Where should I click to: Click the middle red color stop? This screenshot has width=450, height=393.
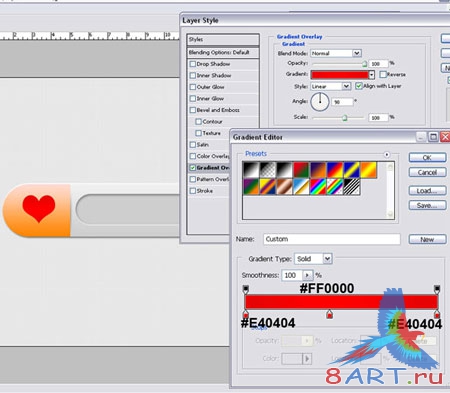point(329,314)
